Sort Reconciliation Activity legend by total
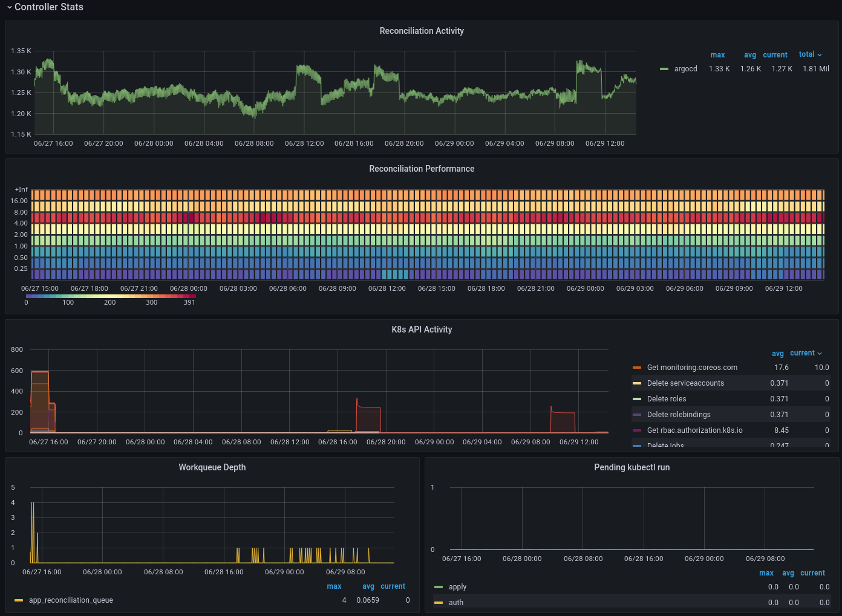The width and height of the screenshot is (842, 616). pyautogui.click(x=810, y=54)
